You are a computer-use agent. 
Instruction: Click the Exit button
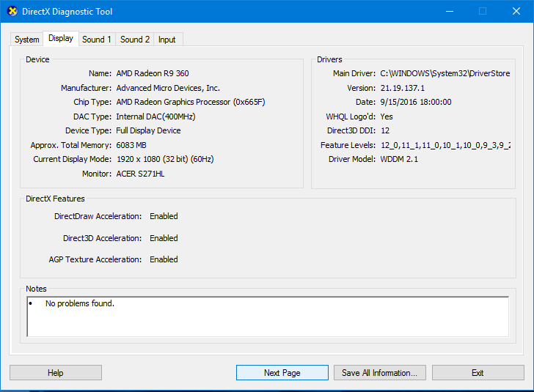coord(478,373)
